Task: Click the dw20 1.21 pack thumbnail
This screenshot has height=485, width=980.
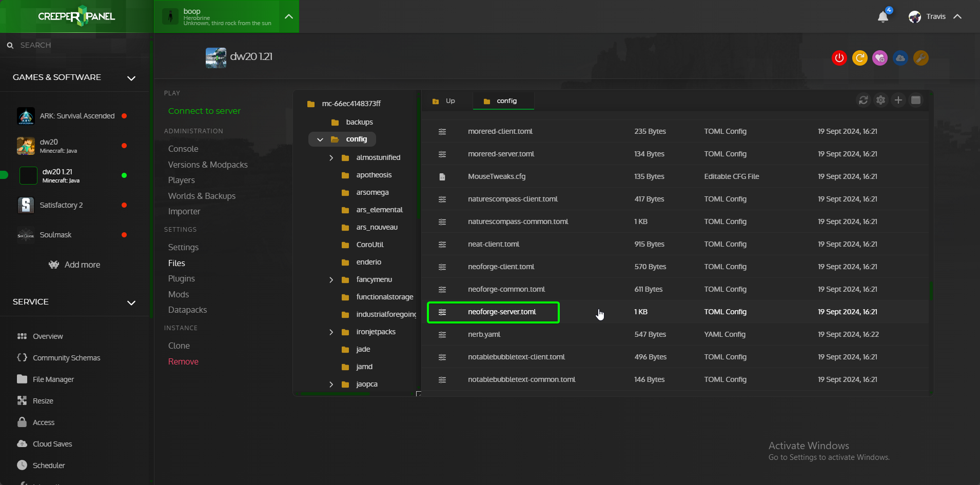Action: tap(216, 58)
